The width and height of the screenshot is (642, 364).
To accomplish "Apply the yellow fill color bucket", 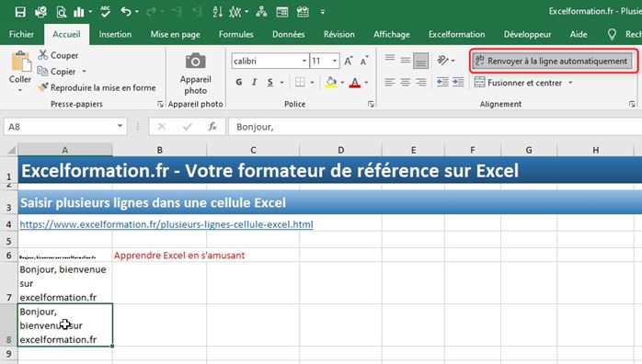I will tap(331, 82).
